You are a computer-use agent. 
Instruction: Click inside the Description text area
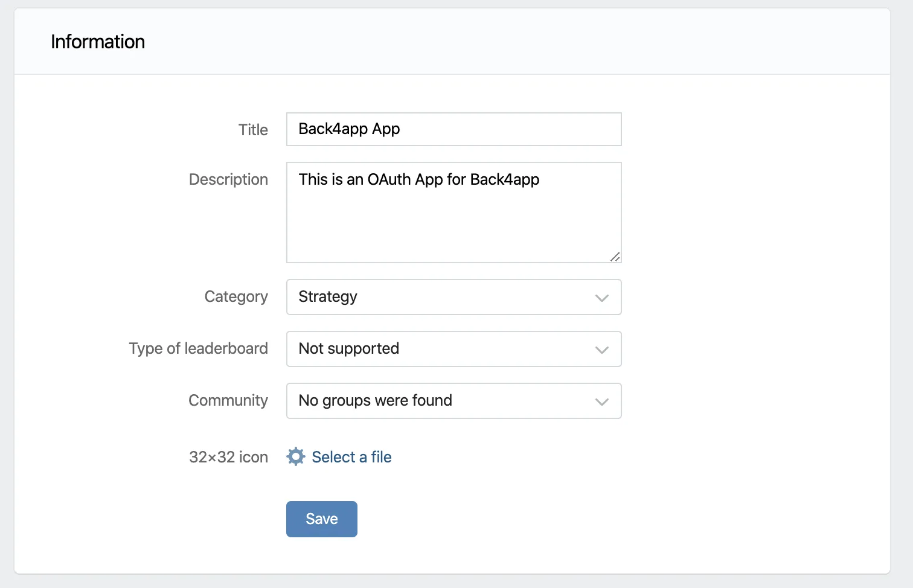pyautogui.click(x=454, y=213)
